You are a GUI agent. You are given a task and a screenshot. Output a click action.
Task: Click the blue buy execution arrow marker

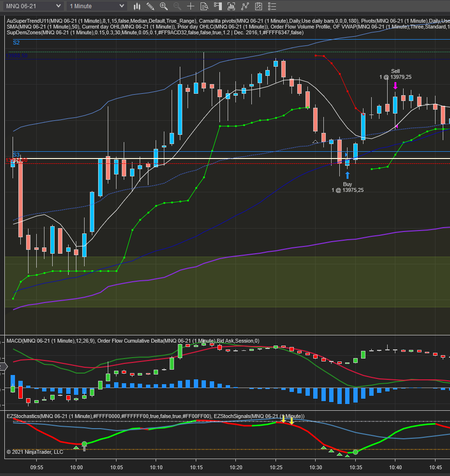point(348,175)
